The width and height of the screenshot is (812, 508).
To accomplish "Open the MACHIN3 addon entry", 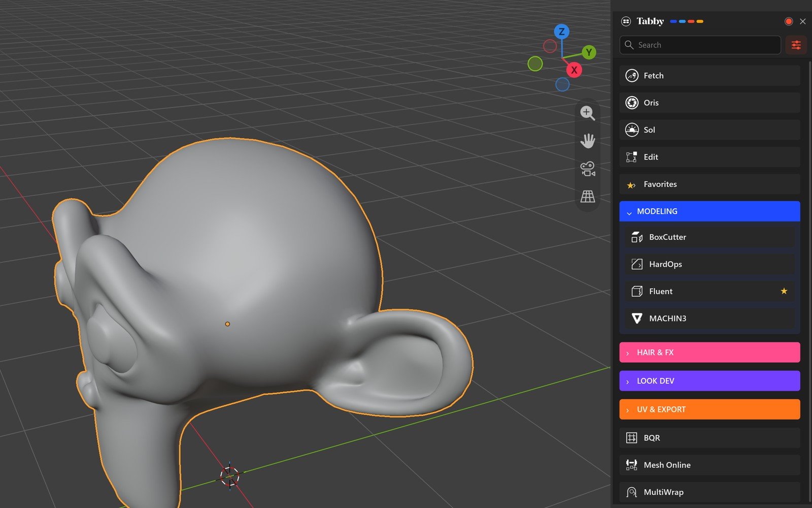I will coord(709,319).
